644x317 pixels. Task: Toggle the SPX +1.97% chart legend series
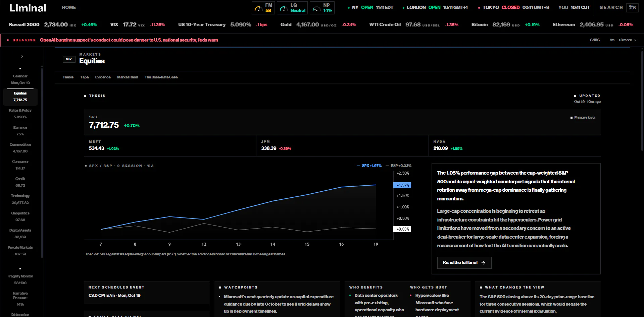(x=369, y=166)
